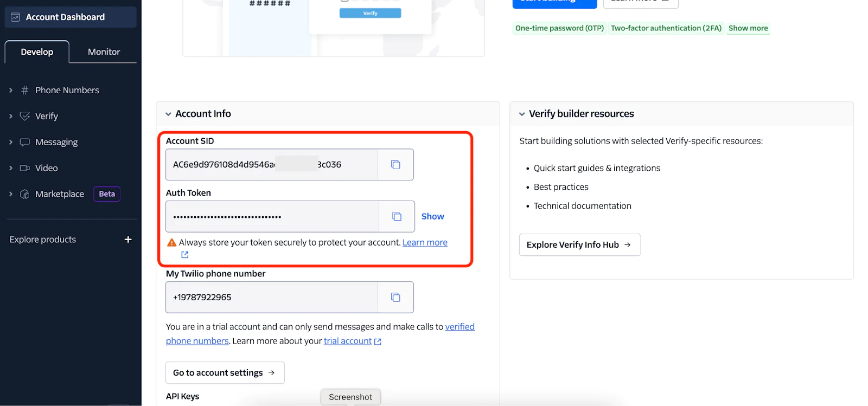
Task: Expand the Phone Numbers chevron
Action: 11,91
